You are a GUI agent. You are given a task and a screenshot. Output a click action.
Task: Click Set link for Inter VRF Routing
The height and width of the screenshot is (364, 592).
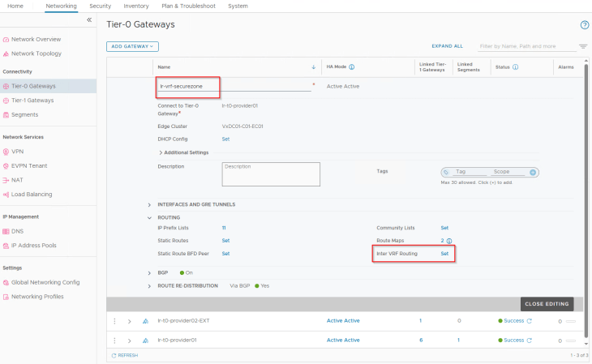tap(444, 254)
